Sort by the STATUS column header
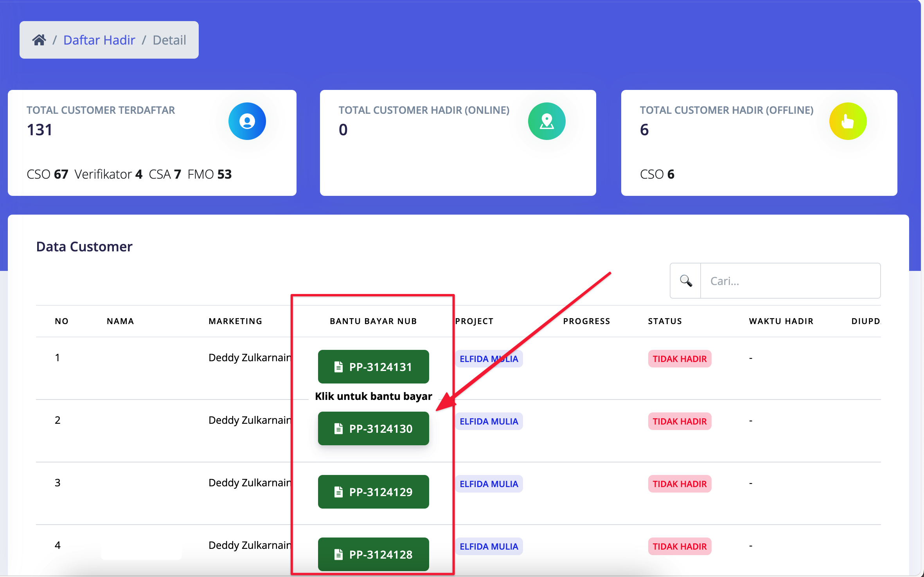The image size is (924, 577). (665, 321)
